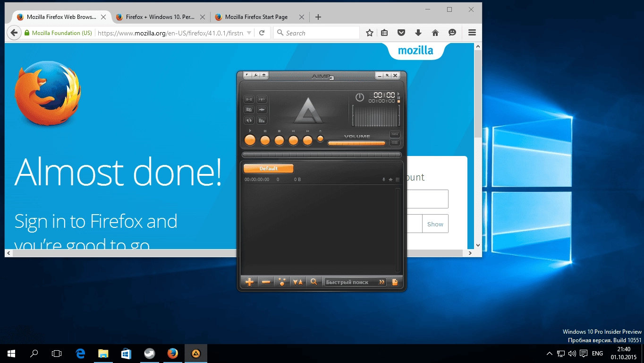Open Firefox Downloads panel
Image resolution: width=644 pixels, height=363 pixels.
point(418,33)
